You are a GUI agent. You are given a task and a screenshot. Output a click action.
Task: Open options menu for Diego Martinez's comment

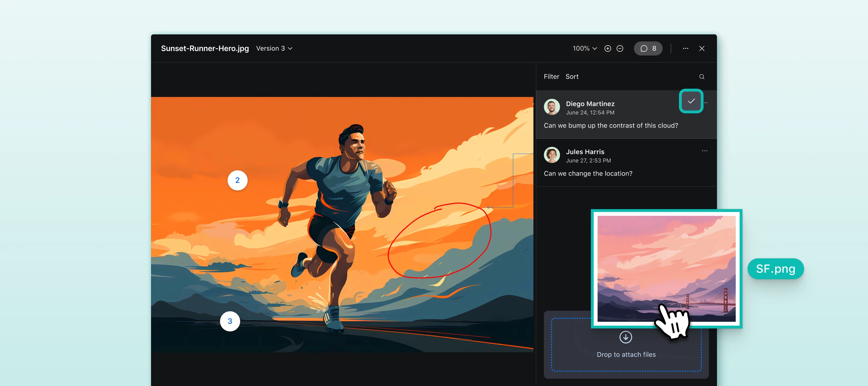pyautogui.click(x=706, y=103)
